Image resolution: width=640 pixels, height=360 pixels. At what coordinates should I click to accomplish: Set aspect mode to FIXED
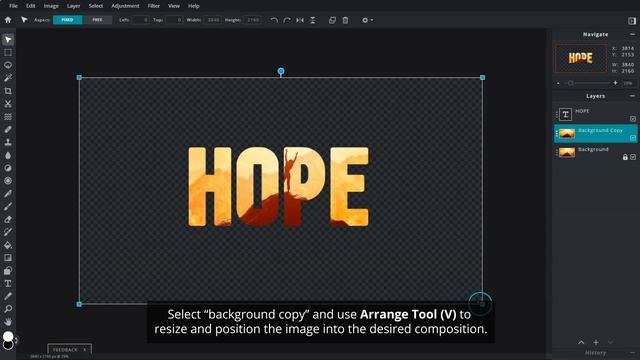(67, 20)
